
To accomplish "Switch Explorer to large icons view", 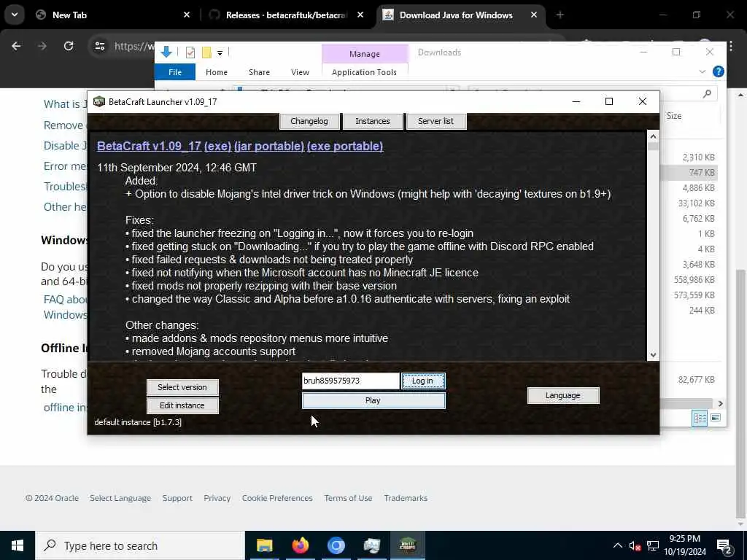I will pos(716,418).
